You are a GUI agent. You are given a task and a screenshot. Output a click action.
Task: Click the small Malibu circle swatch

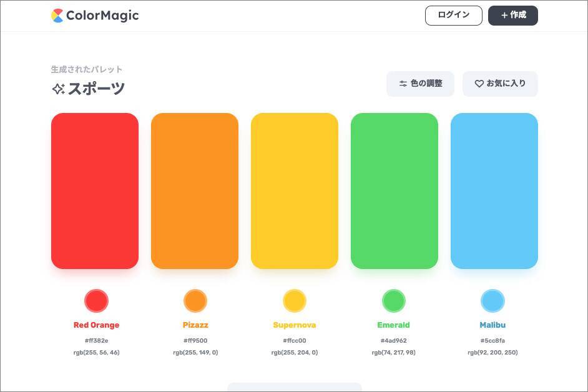(492, 301)
